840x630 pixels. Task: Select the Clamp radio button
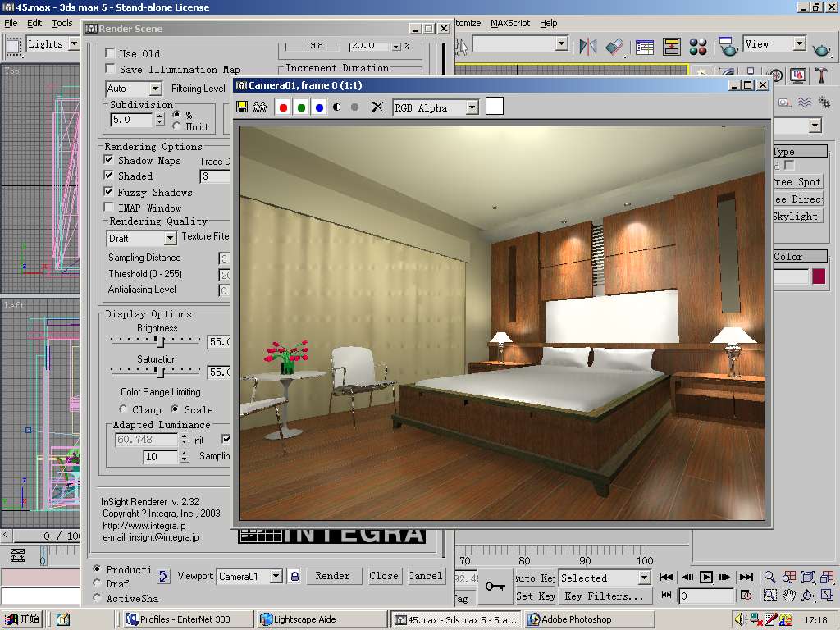[124, 409]
